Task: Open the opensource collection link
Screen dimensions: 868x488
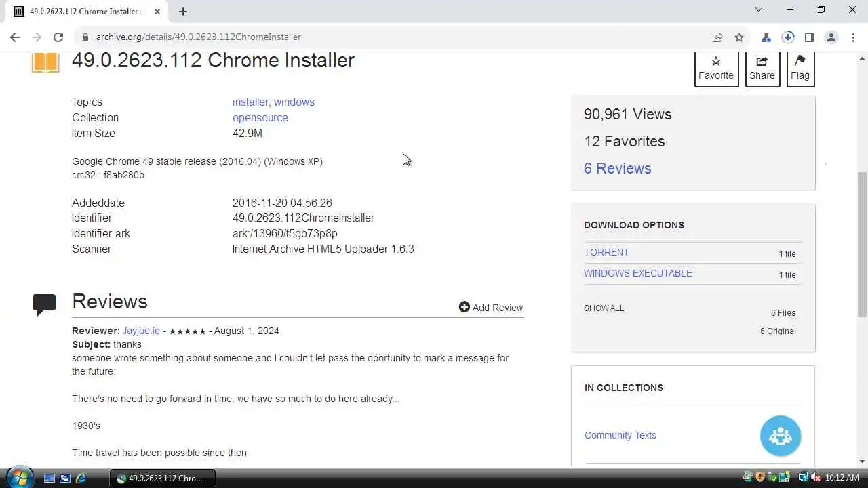Action: pos(260,117)
